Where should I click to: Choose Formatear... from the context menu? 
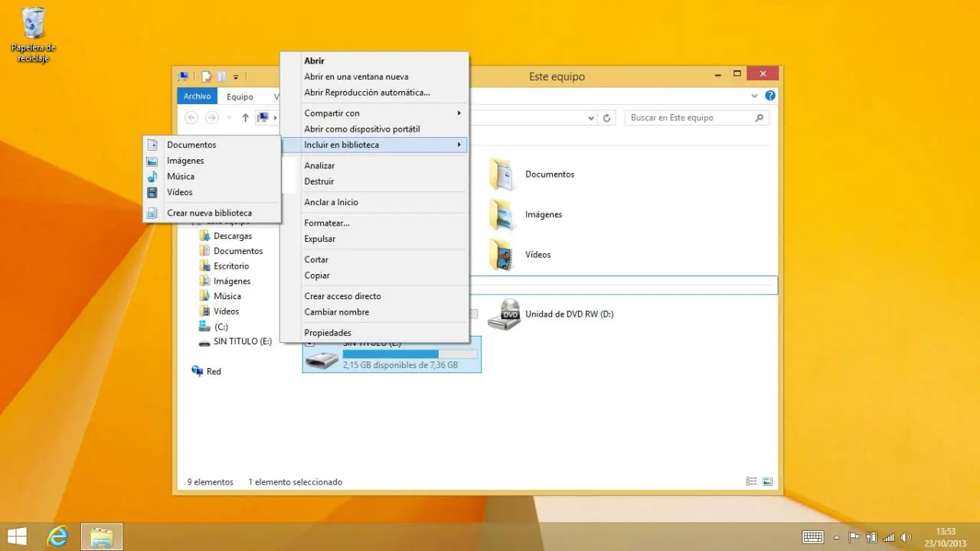tap(327, 223)
